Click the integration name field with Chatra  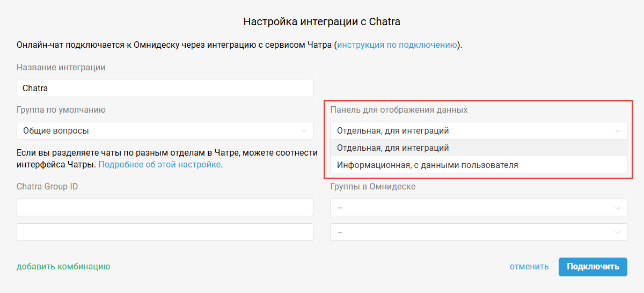point(165,88)
